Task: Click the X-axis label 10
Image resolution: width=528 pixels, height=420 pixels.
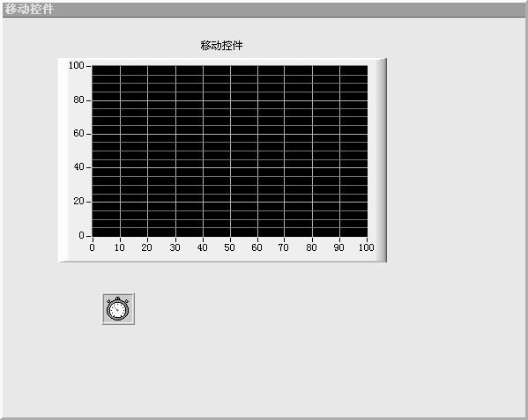Action: tap(120, 247)
